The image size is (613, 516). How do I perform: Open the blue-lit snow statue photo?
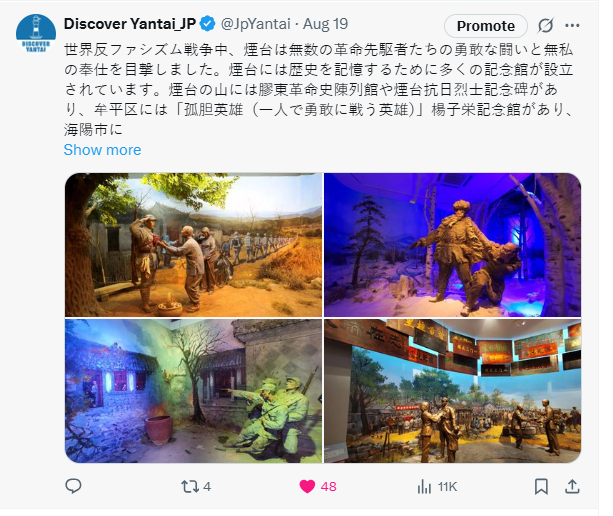click(x=452, y=245)
